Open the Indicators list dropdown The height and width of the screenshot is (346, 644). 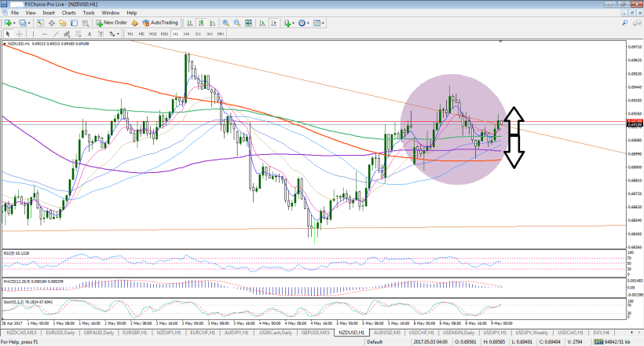click(287, 23)
